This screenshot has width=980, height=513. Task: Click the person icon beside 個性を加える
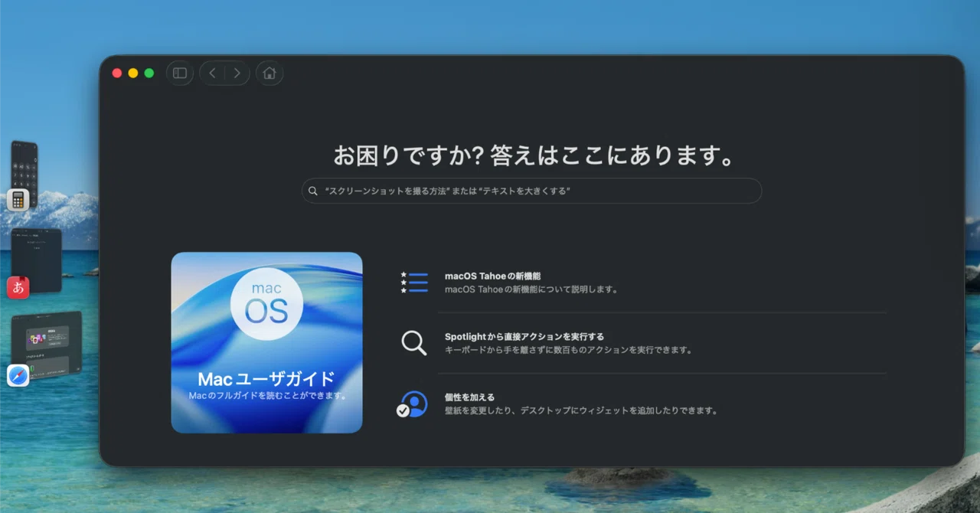(x=413, y=404)
